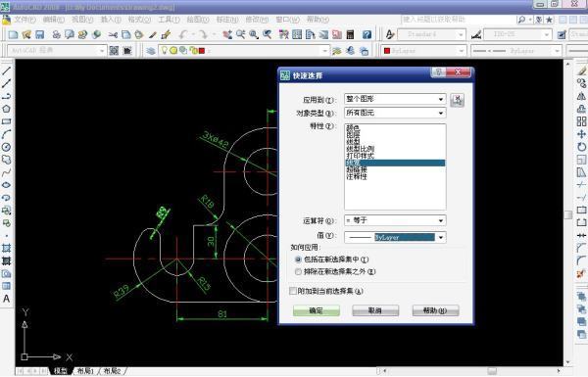Viewport: 588px width, 377px height.
Task: Click the Save floppy-disk icon
Action: (x=40, y=35)
